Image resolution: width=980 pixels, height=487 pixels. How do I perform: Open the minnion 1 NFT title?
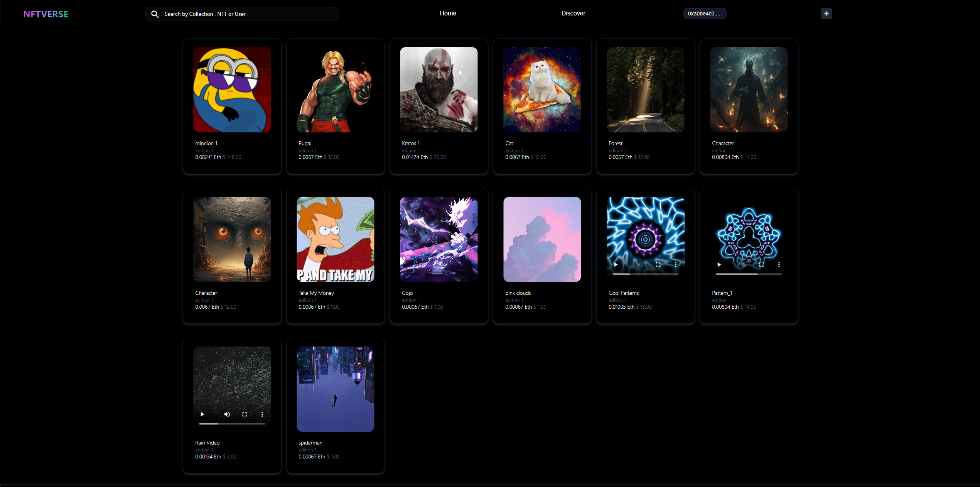coord(206,143)
